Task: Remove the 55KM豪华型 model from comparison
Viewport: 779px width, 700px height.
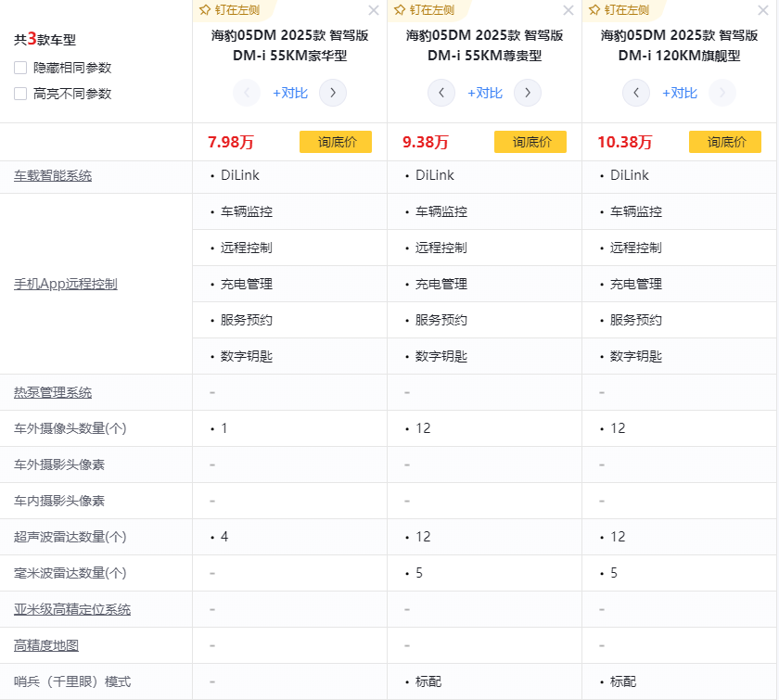Action: coord(374,10)
